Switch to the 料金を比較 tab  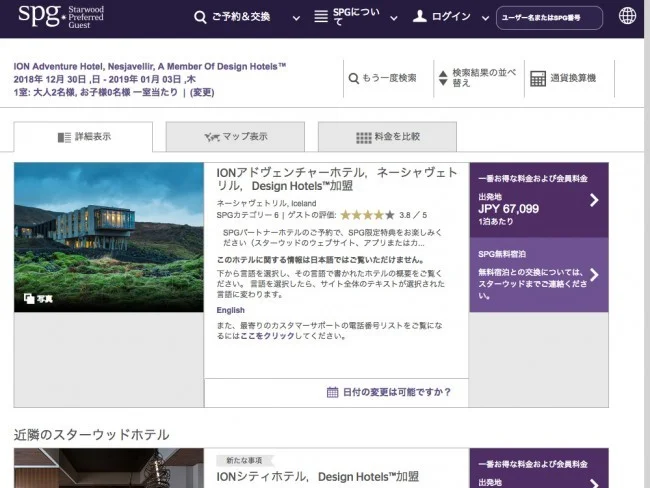(387, 137)
